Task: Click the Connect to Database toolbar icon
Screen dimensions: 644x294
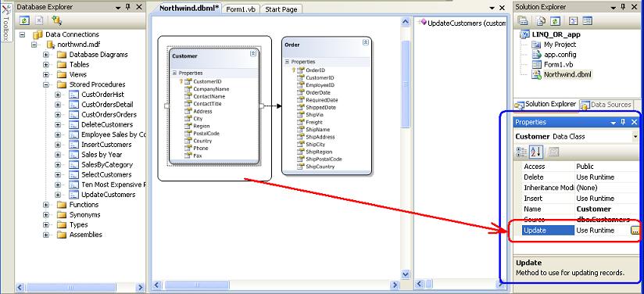Action: 57,20
